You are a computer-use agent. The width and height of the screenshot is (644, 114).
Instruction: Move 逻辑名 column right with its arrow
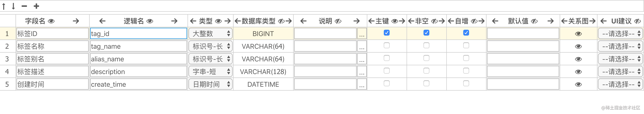click(174, 21)
